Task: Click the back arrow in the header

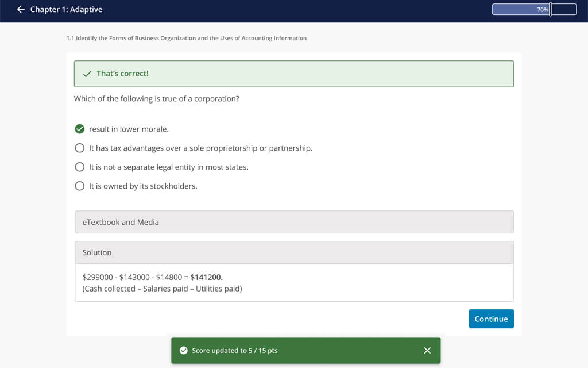Action: [x=21, y=9]
